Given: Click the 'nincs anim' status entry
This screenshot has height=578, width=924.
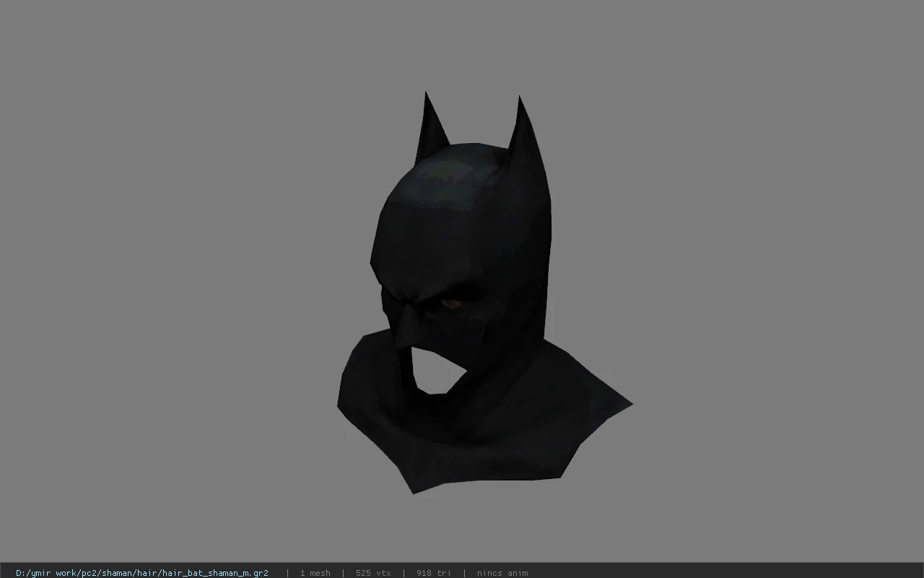Looking at the screenshot, I should (502, 573).
